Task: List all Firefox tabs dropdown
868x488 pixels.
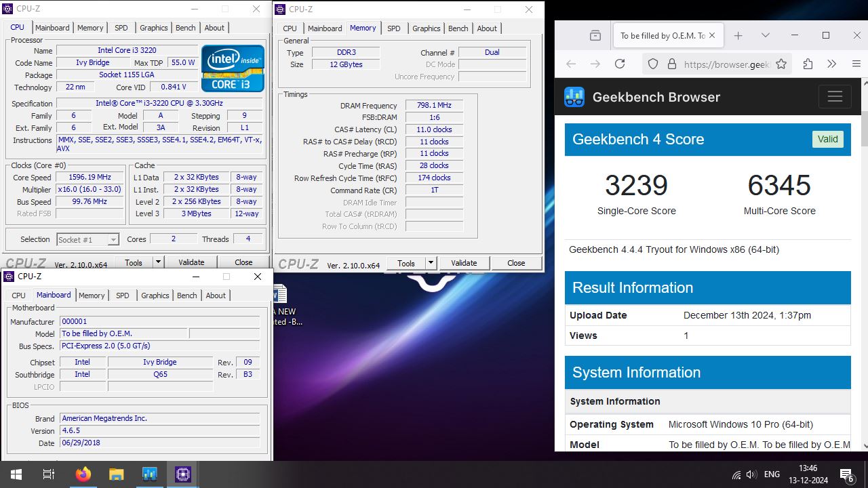Action: click(x=766, y=35)
